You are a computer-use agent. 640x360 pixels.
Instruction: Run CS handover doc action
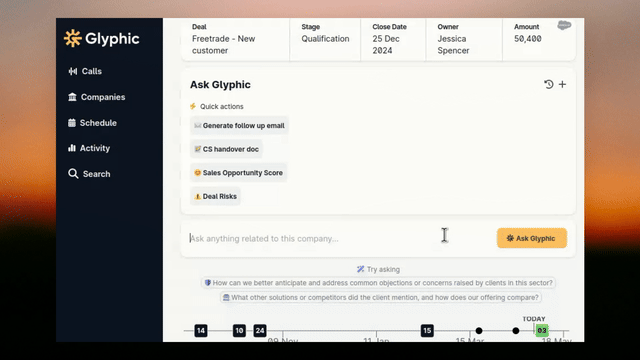coord(227,149)
